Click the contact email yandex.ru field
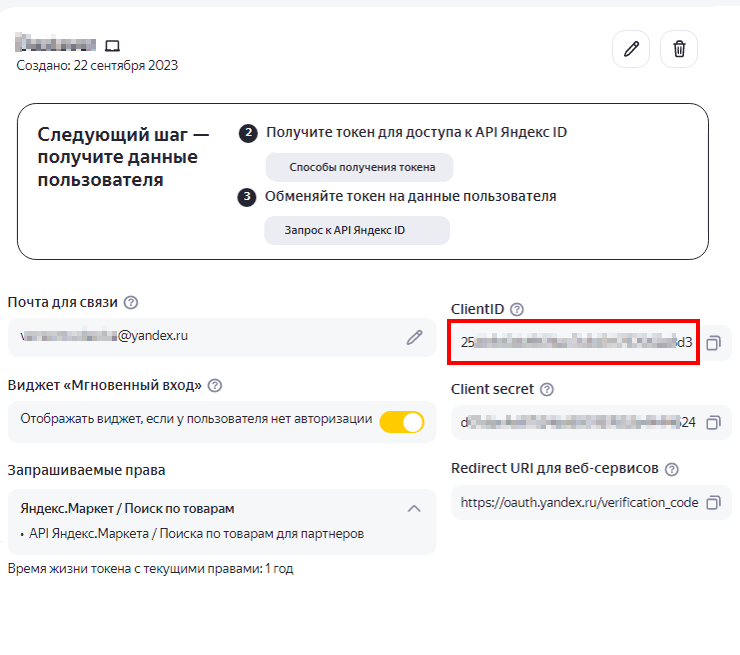 tap(200, 337)
